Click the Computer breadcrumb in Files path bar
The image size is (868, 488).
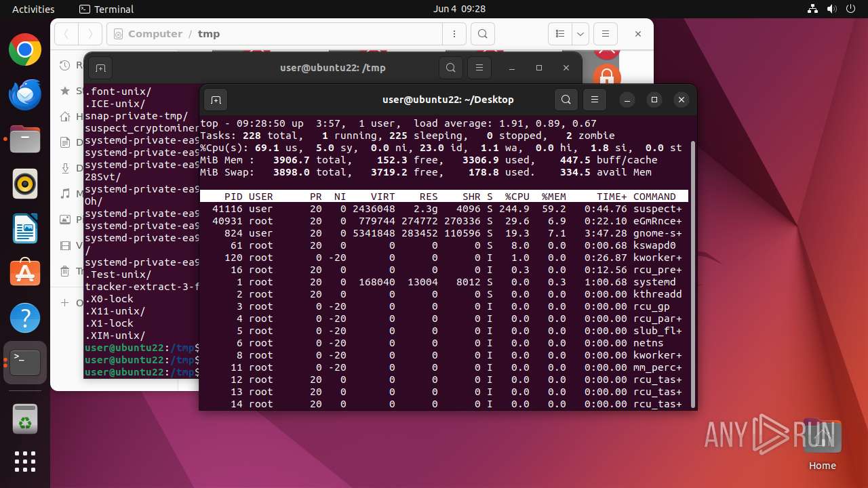[x=155, y=34]
